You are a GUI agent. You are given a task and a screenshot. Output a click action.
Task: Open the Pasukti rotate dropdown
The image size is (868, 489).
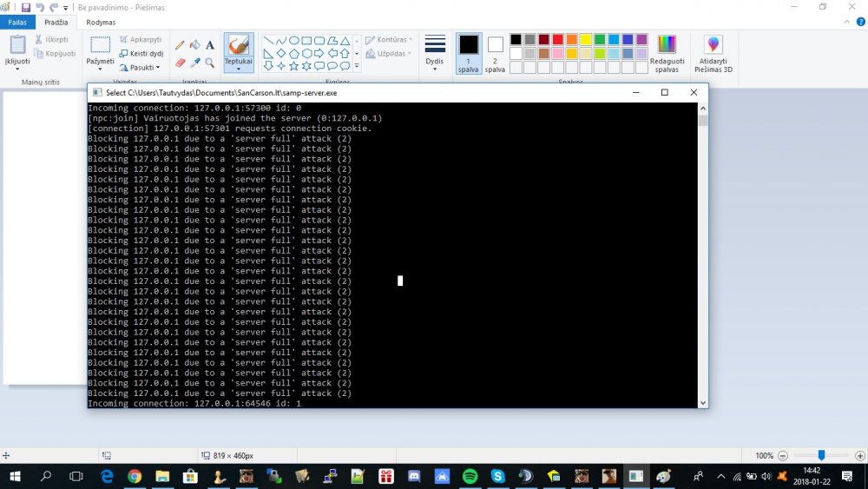pyautogui.click(x=140, y=68)
